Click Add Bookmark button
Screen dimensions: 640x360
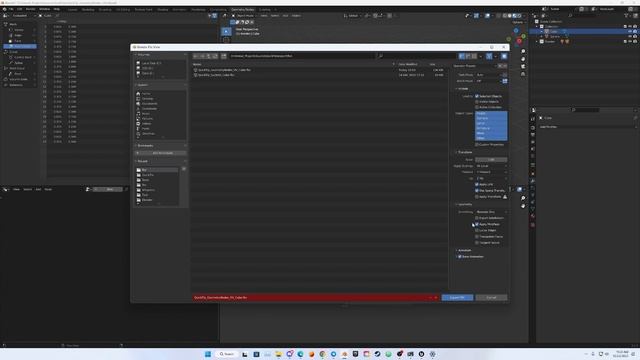click(x=161, y=153)
